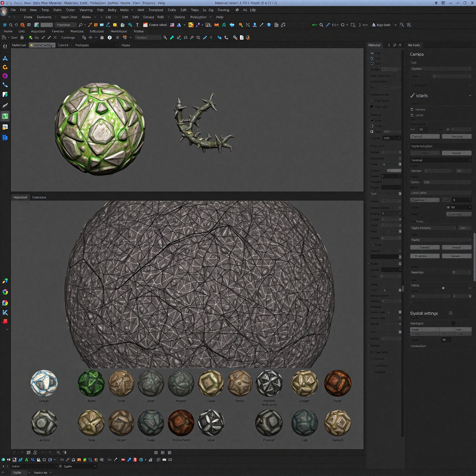Select the funnel filter icon in the top toolbar
Viewport: 476px width, 476px height.
(137, 25)
